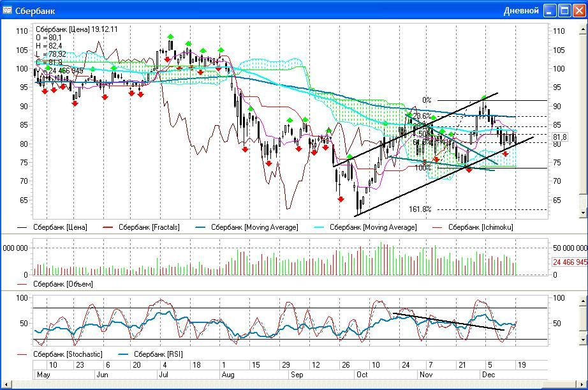Minimize the Сбербанк chart window

tap(550, 10)
